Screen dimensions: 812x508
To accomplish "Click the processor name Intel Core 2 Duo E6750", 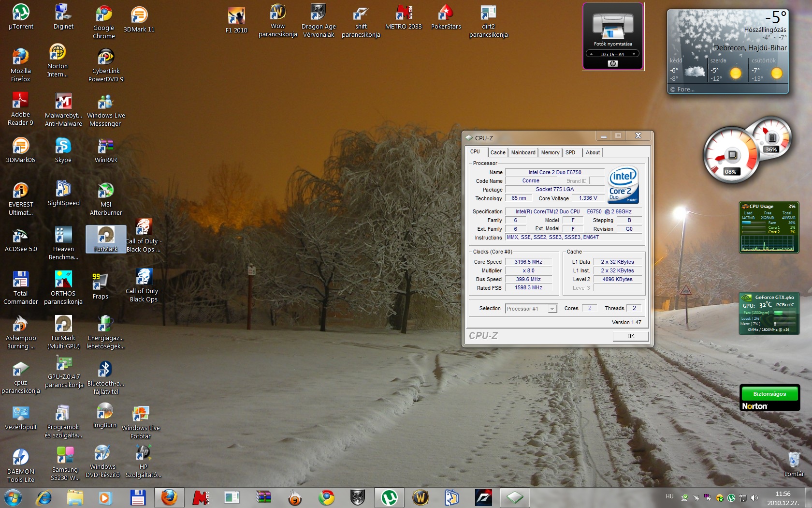I will pos(555,172).
